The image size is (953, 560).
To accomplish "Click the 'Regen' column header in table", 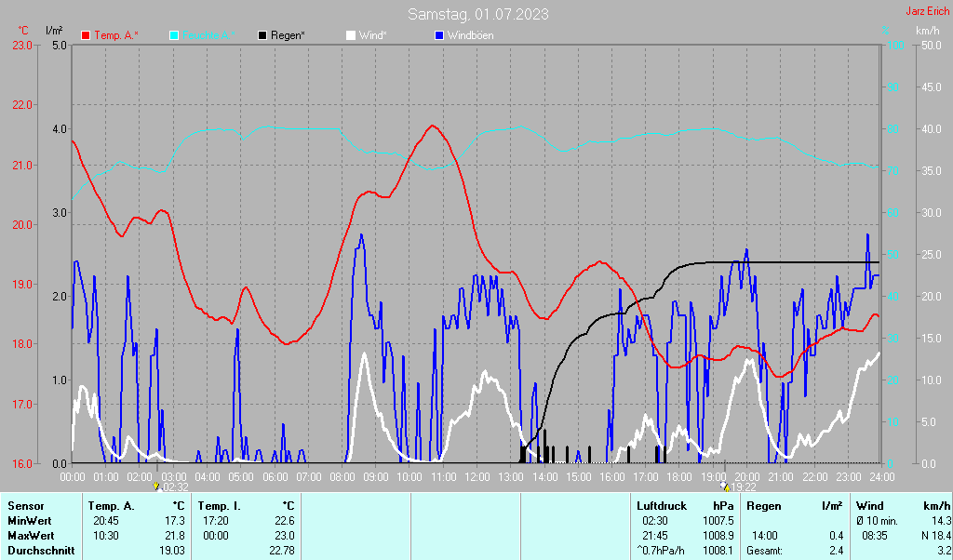I will coord(763,506).
